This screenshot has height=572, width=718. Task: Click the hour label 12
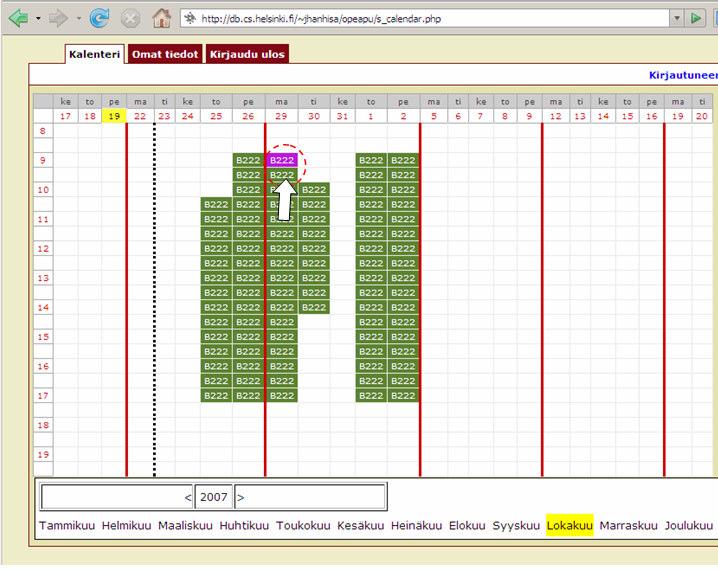tap(43, 249)
